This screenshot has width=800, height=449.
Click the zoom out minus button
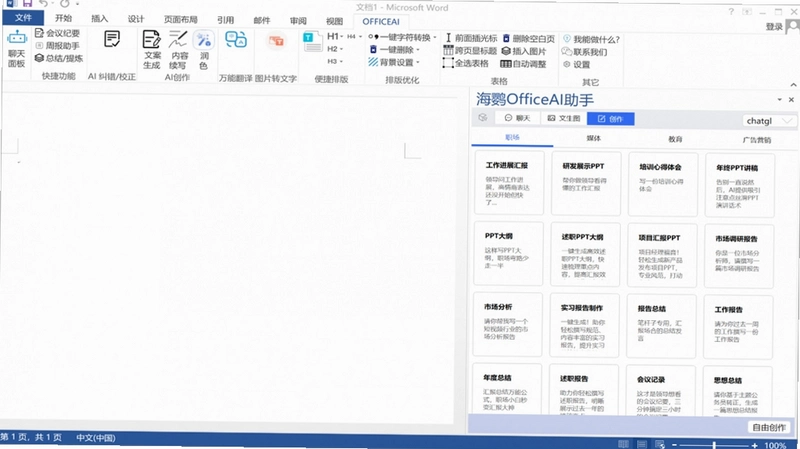click(x=674, y=445)
